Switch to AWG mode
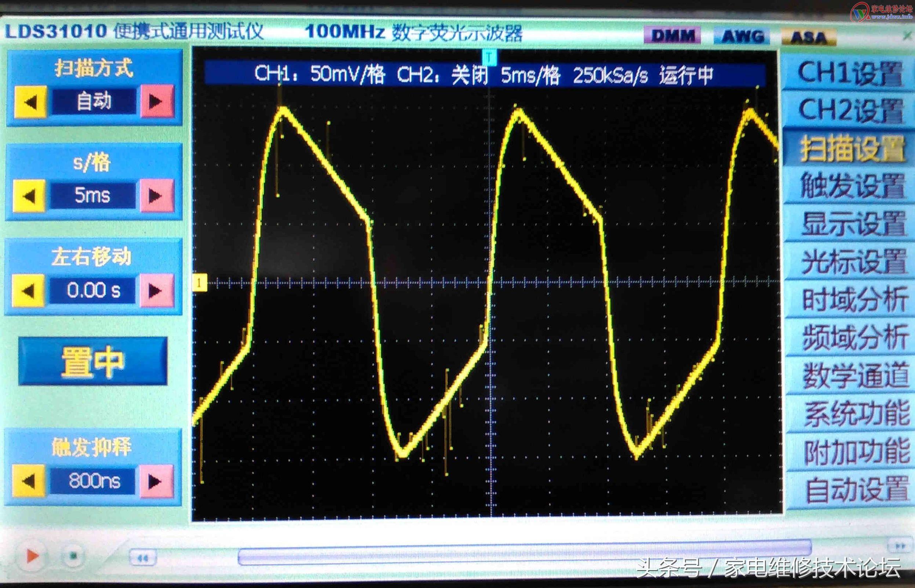This screenshot has width=915, height=588. 743,37
